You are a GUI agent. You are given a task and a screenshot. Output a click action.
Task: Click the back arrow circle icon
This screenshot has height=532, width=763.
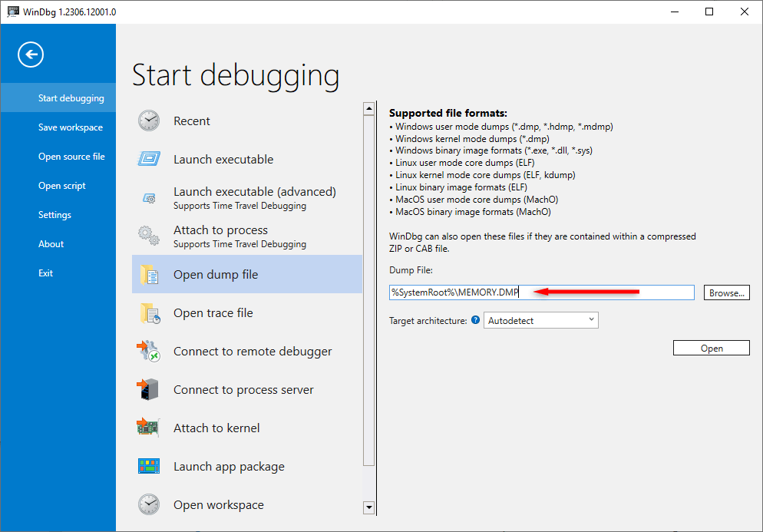pos(31,55)
